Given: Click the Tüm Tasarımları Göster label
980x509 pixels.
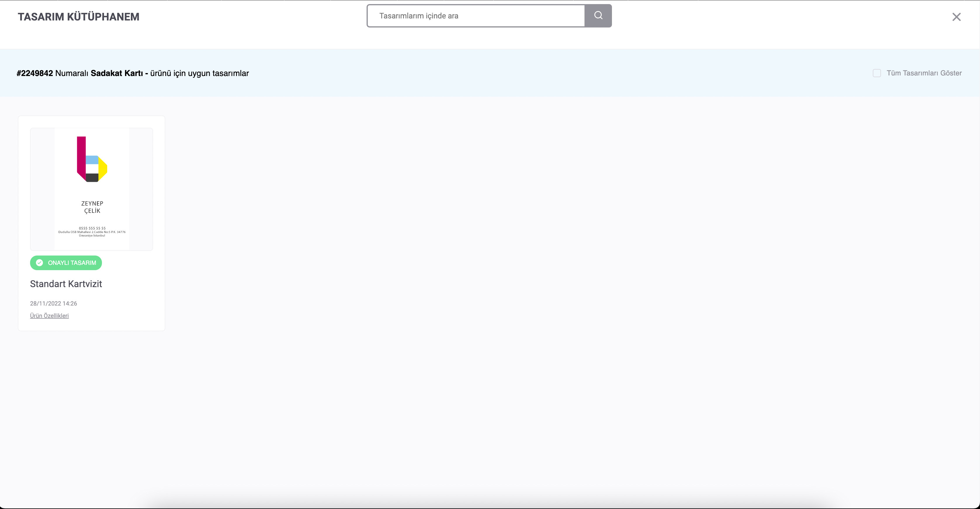Looking at the screenshot, I should 924,73.
